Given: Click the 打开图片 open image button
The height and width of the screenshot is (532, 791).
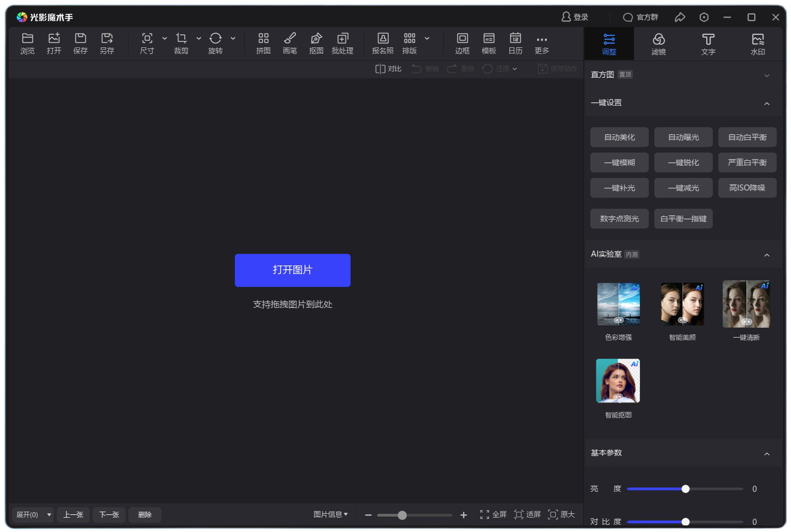Looking at the screenshot, I should pyautogui.click(x=293, y=270).
